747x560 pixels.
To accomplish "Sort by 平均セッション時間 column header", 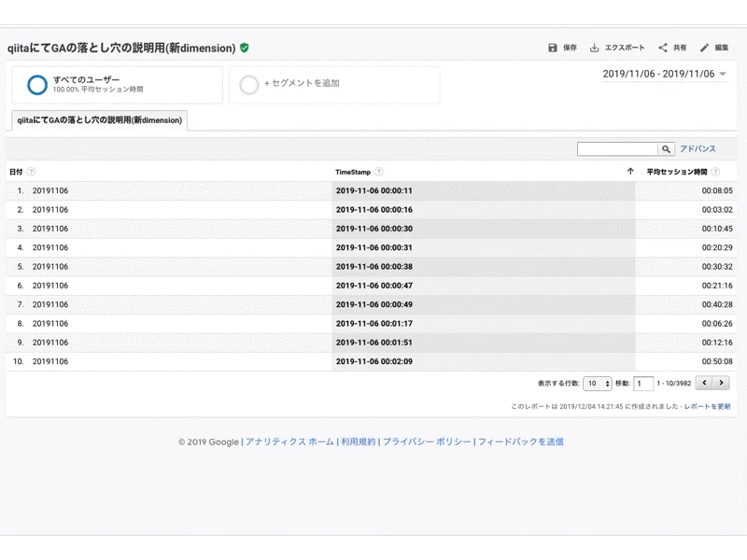I will coord(676,172).
